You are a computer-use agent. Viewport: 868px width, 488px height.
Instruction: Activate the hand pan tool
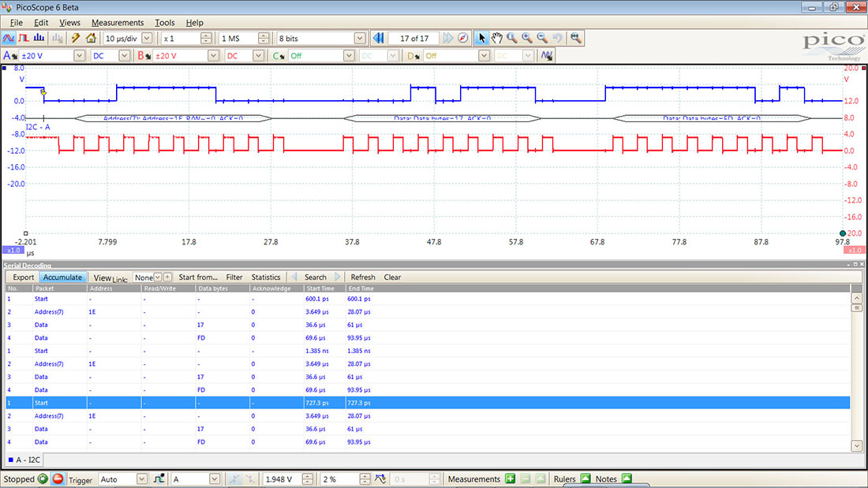[497, 38]
